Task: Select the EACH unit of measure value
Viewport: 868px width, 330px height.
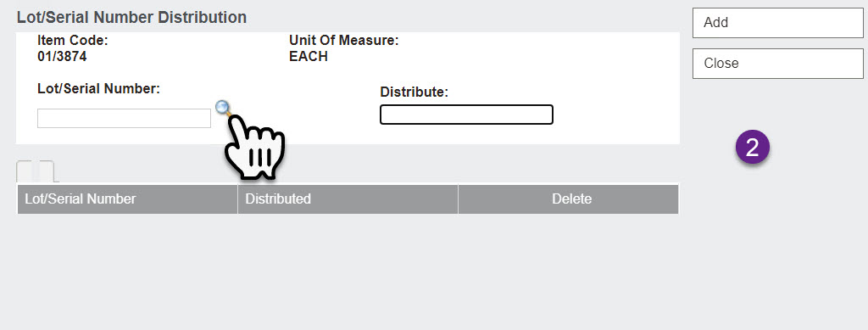Action: tap(309, 57)
